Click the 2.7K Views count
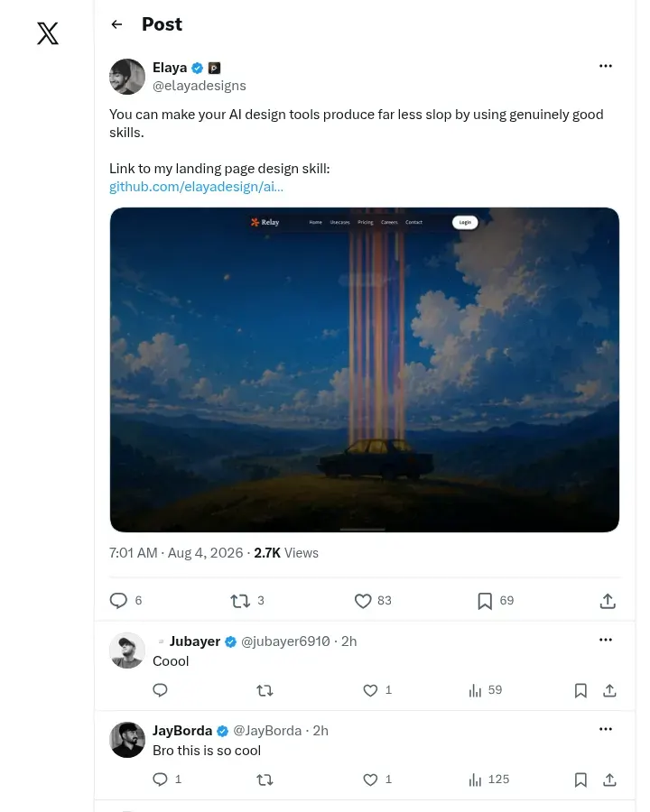Screen dimensions: 650x812 pyautogui.click(x=286, y=553)
